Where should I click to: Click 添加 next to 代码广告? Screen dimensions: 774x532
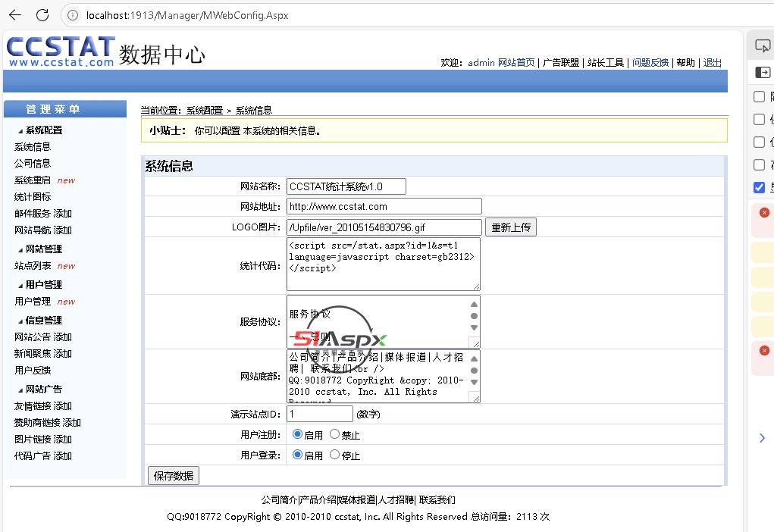click(63, 456)
